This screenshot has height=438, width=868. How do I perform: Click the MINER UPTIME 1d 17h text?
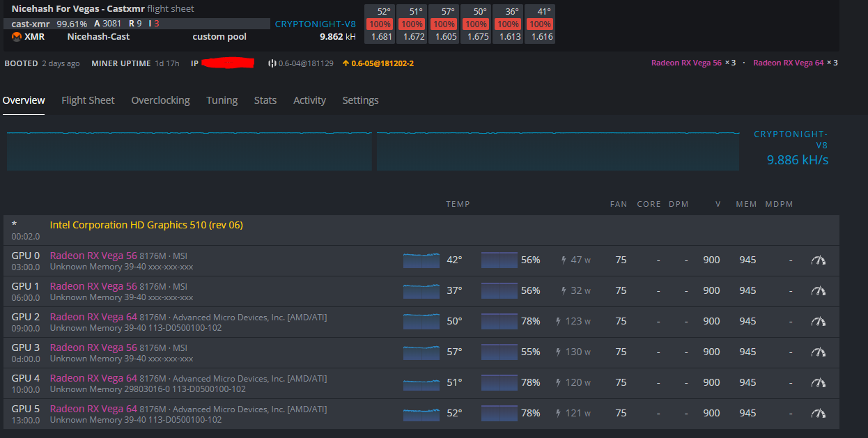pyautogui.click(x=135, y=63)
